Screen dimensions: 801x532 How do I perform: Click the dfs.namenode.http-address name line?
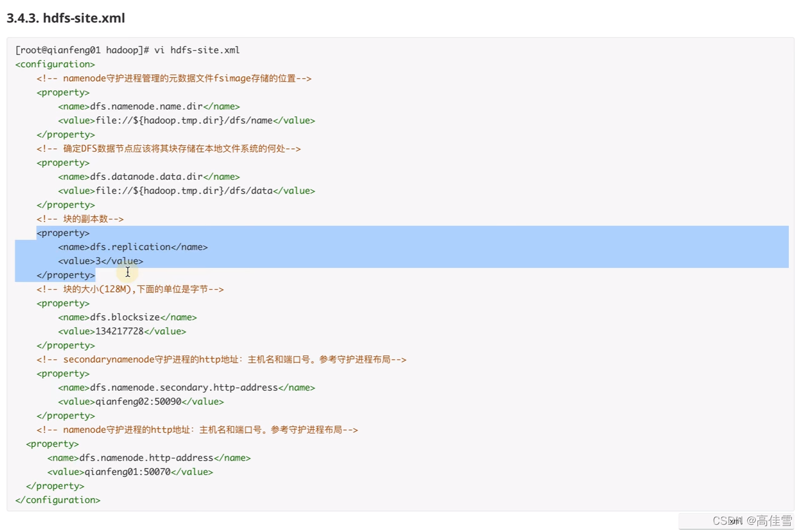point(149,458)
